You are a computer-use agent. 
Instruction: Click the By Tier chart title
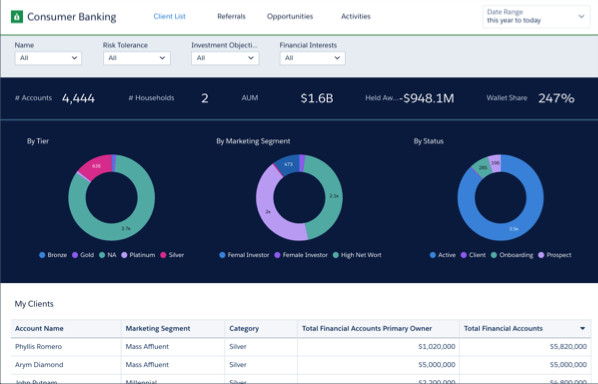coord(38,141)
